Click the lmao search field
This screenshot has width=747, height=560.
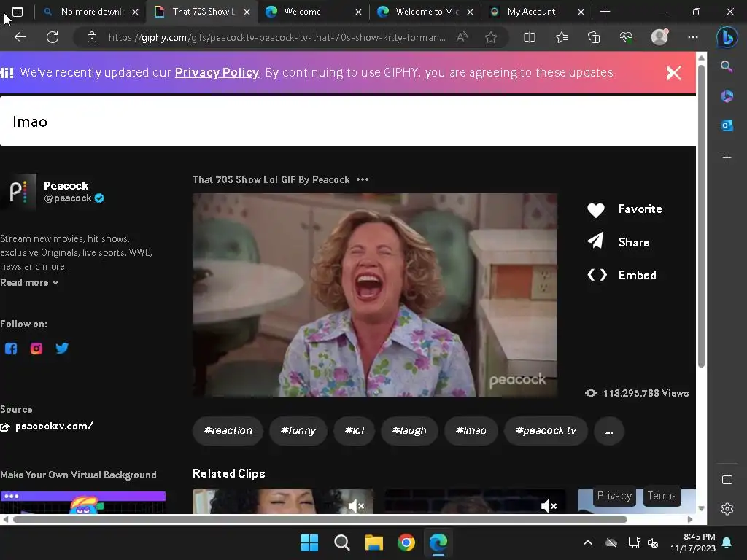click(348, 122)
